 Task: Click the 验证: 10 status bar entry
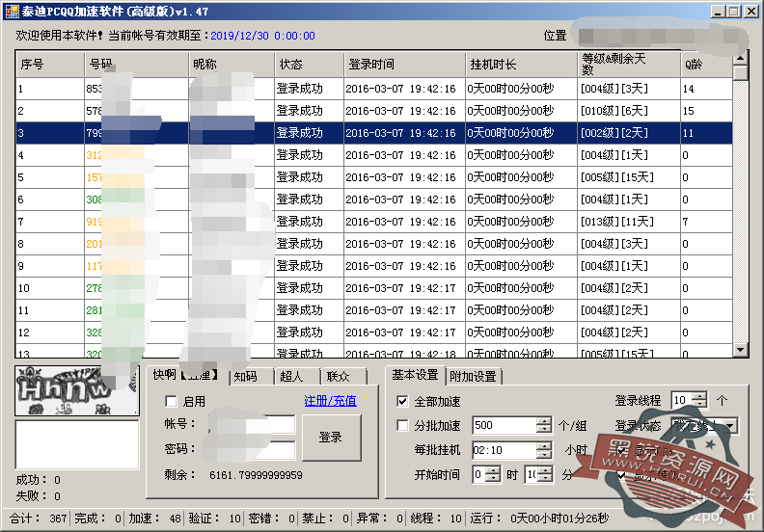point(215,519)
